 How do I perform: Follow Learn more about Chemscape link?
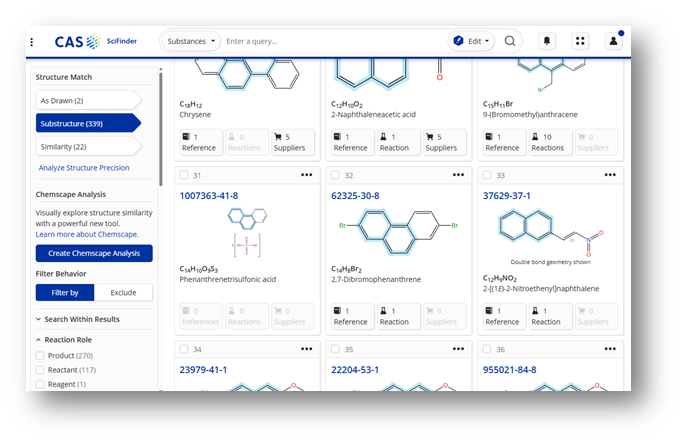pyautogui.click(x=87, y=234)
